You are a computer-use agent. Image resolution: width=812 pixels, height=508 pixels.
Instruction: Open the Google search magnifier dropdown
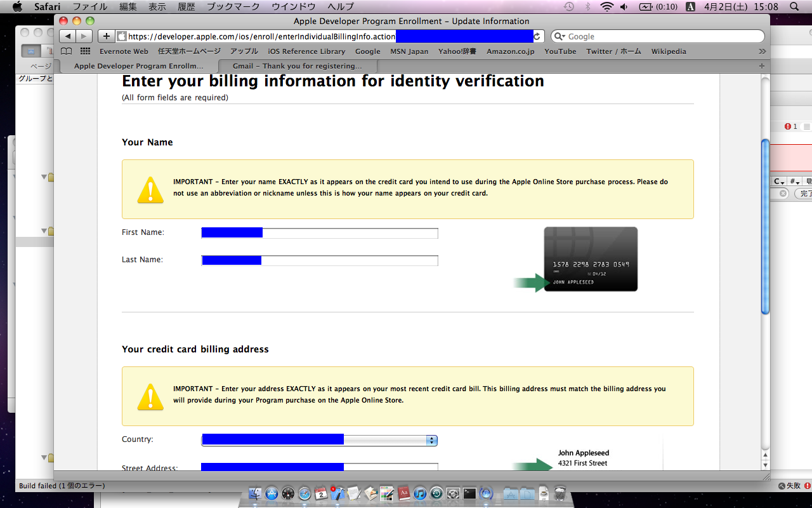tap(560, 36)
